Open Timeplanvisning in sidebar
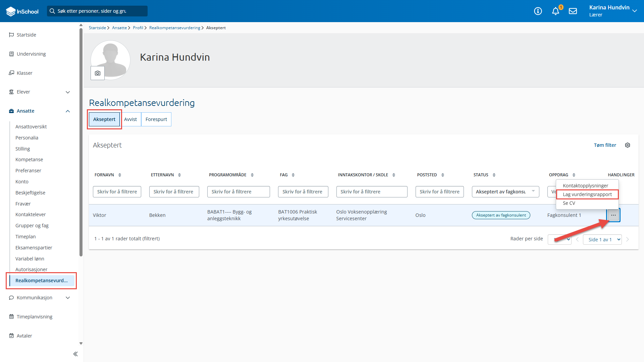The width and height of the screenshot is (644, 362). pos(35,317)
